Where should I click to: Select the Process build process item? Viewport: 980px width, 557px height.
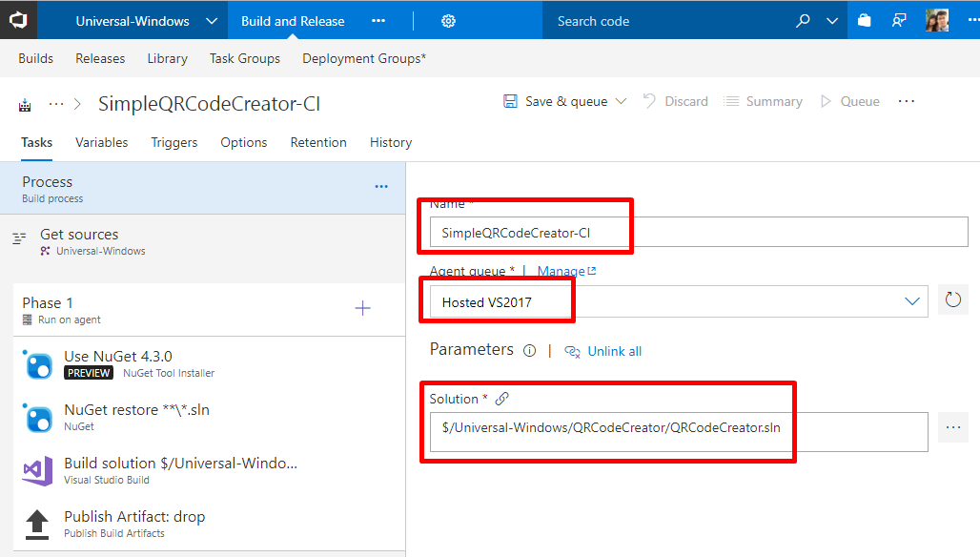click(x=202, y=189)
